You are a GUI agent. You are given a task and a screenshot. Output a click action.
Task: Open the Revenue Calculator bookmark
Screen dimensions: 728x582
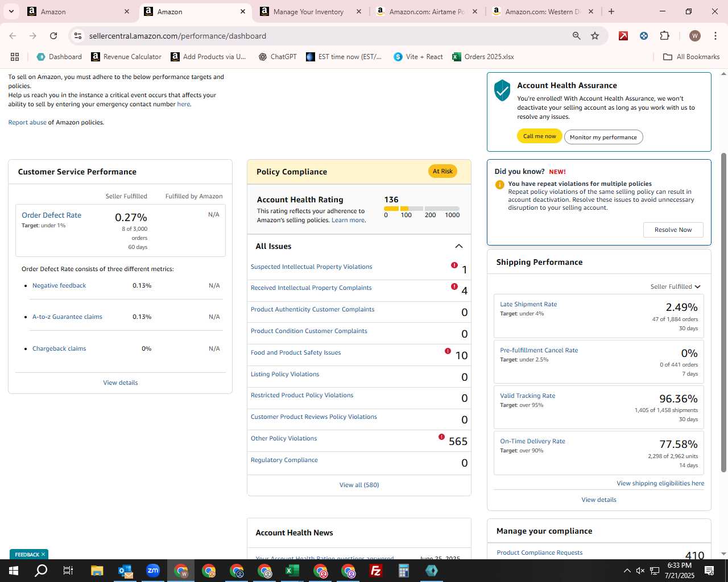126,57
